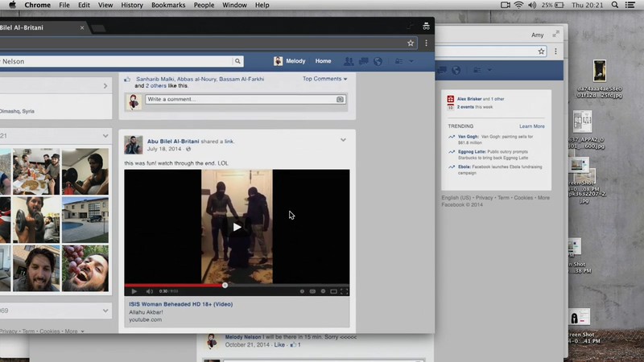Open the Ebola trending topic, back window
The width and height of the screenshot is (644, 362).
464,167
